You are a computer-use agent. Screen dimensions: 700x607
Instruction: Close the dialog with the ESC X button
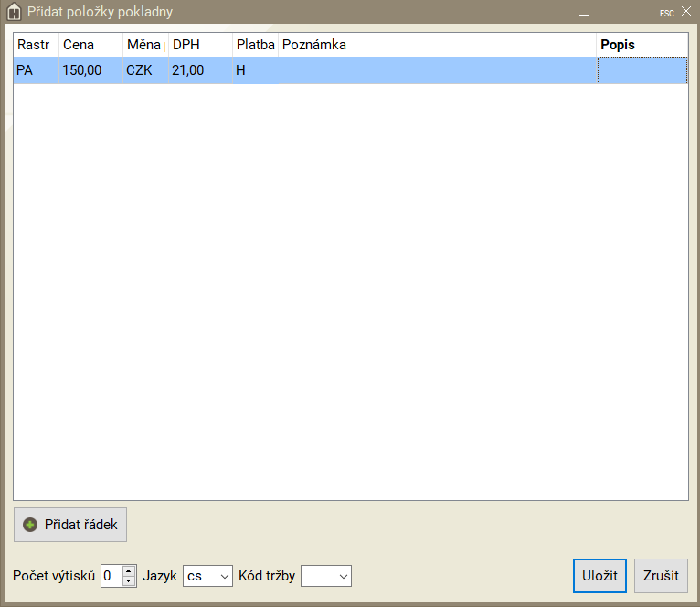pos(685,12)
